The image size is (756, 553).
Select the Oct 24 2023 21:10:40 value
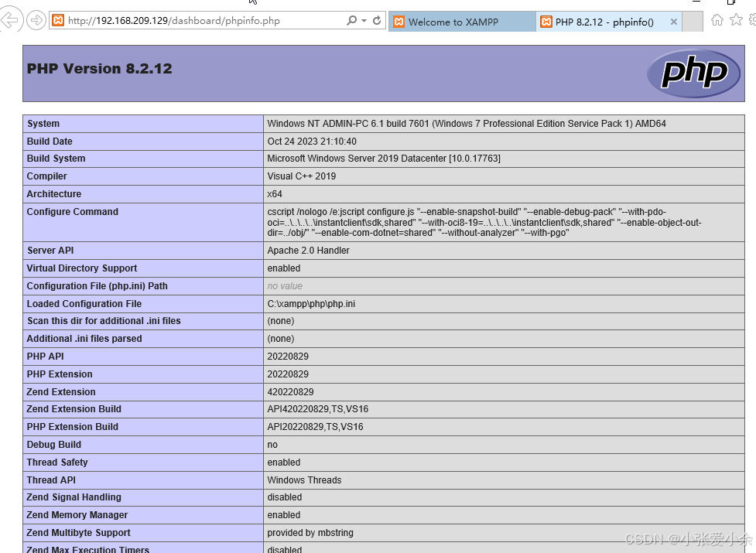point(312,141)
